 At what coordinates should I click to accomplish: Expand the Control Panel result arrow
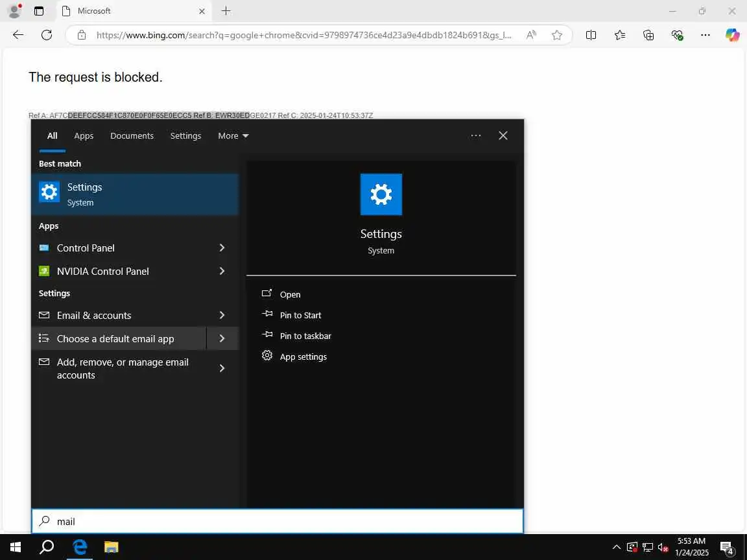pos(222,248)
